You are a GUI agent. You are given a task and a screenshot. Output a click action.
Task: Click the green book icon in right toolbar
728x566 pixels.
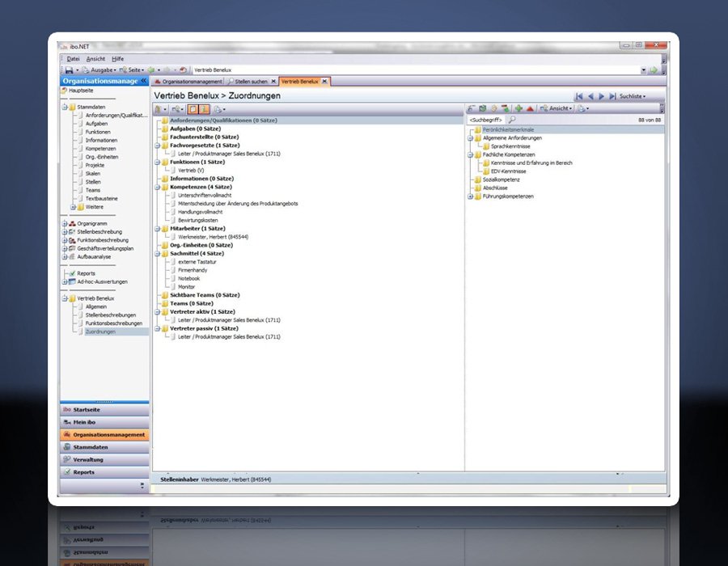482,108
